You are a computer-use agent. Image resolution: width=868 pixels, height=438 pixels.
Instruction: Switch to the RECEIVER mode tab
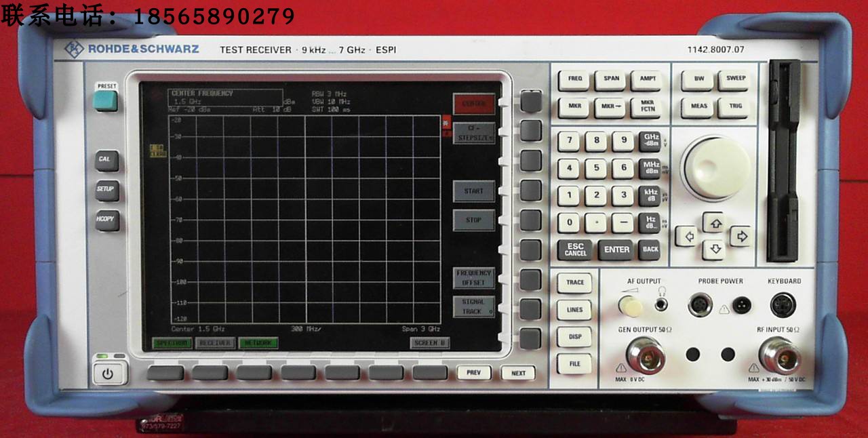(214, 344)
